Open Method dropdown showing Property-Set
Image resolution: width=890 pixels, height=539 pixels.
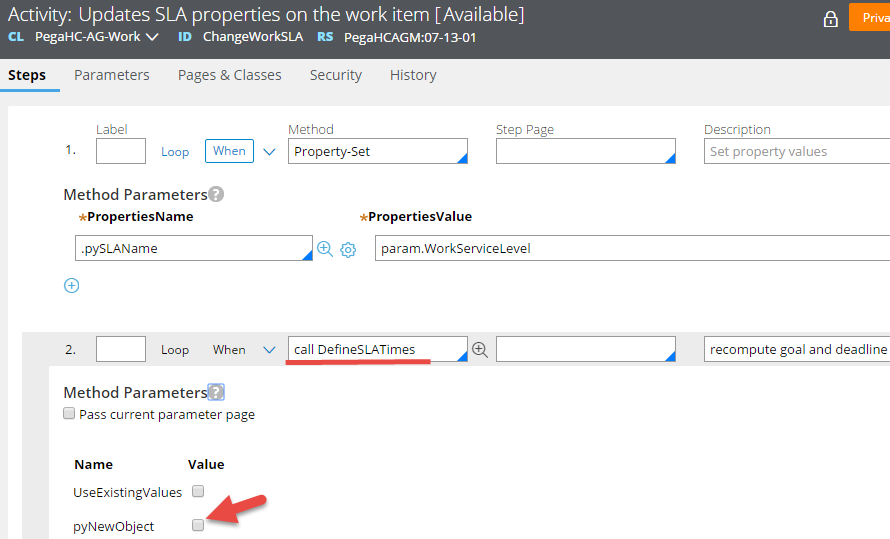click(x=377, y=151)
